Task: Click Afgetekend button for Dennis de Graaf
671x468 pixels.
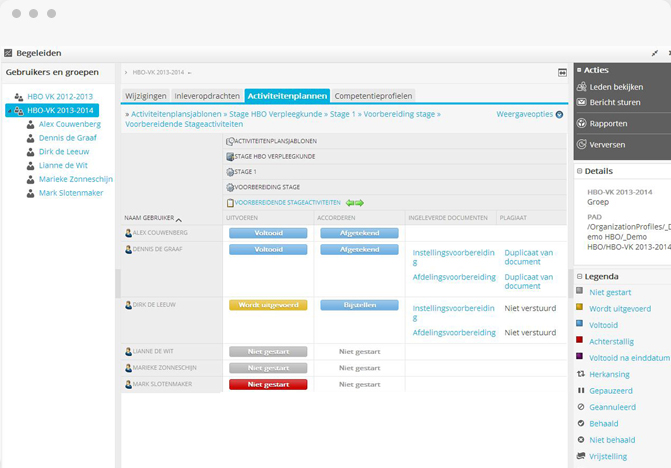Action: [359, 249]
